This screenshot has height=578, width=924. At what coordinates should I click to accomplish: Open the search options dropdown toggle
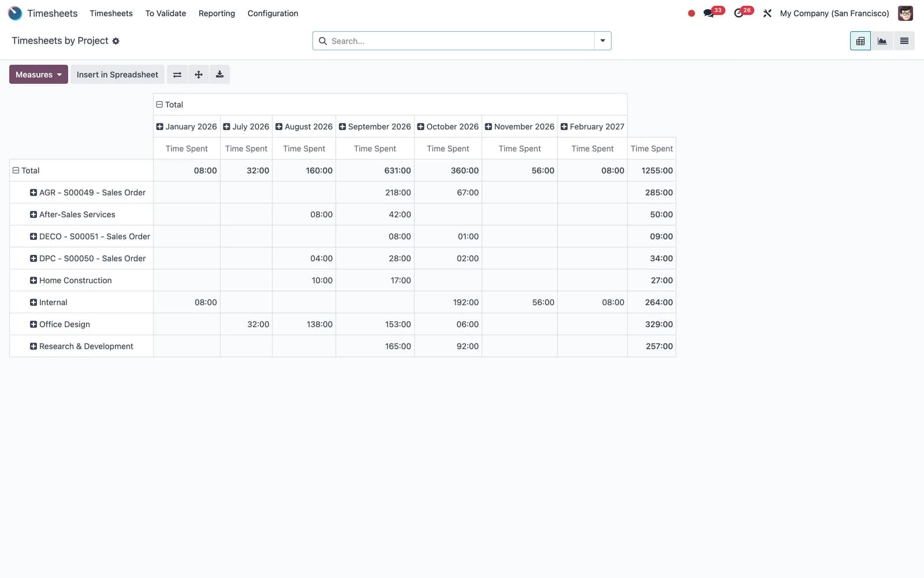[x=602, y=41]
